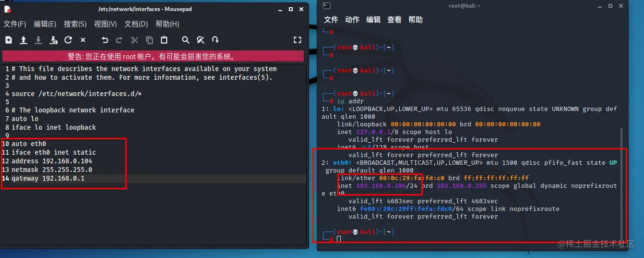Open the terminal's 动作 menu
This screenshot has width=644, height=258.
[x=352, y=20]
